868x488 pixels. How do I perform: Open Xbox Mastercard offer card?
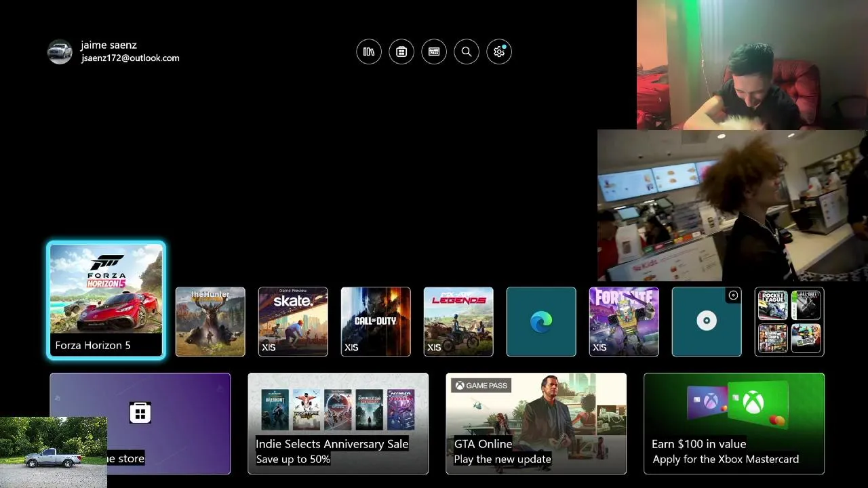coord(734,424)
